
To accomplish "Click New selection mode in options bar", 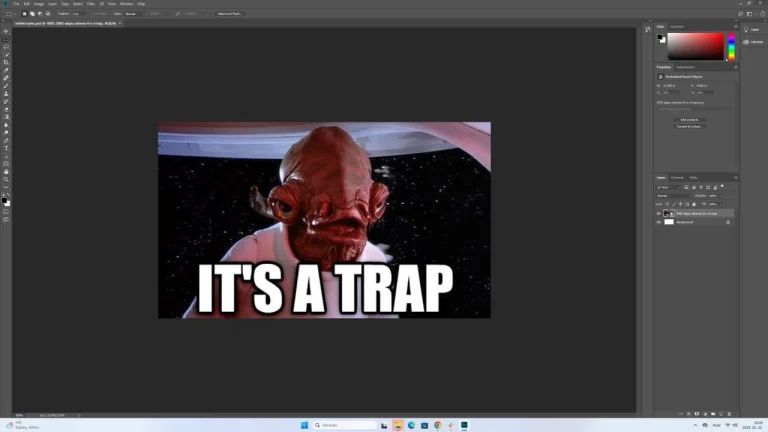I will coord(24,14).
